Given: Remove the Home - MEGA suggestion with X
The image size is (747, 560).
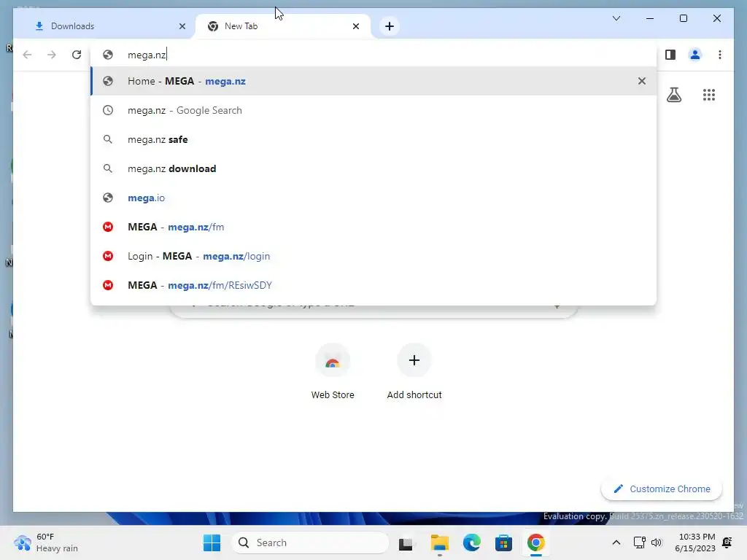Looking at the screenshot, I should [x=642, y=81].
